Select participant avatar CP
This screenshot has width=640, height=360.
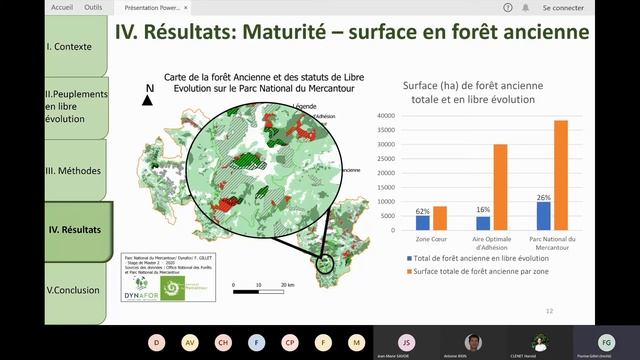click(x=290, y=343)
